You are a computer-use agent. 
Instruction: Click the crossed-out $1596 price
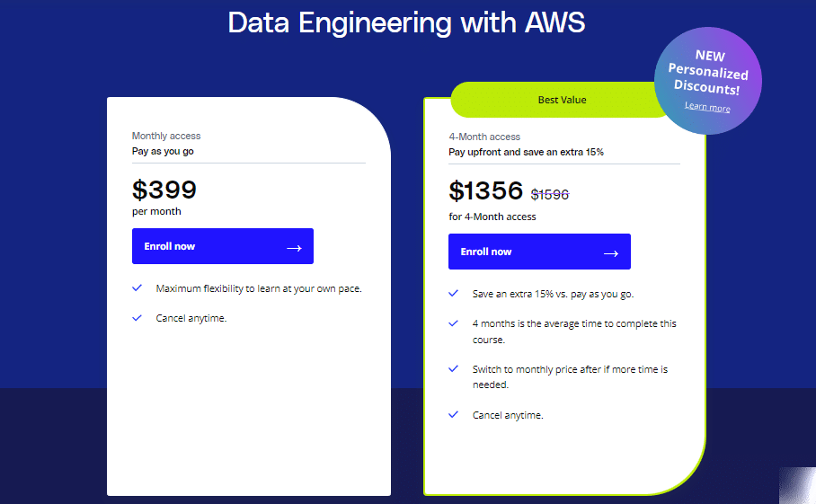point(550,195)
